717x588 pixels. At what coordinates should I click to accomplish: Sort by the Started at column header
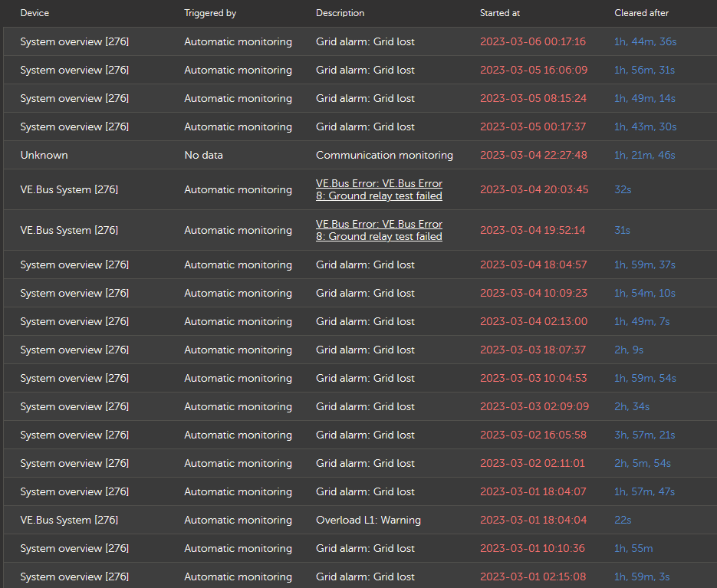click(x=500, y=13)
